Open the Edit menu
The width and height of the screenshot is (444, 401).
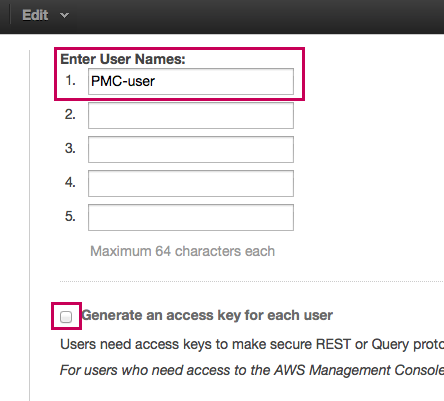pos(35,15)
